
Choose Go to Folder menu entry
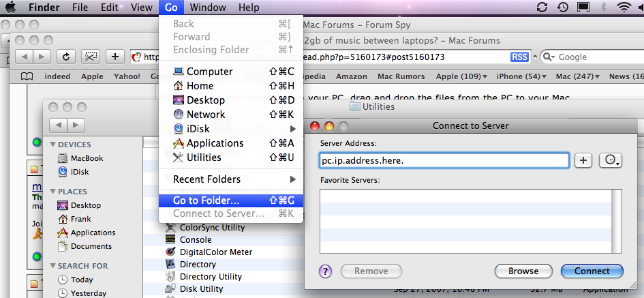(x=206, y=200)
